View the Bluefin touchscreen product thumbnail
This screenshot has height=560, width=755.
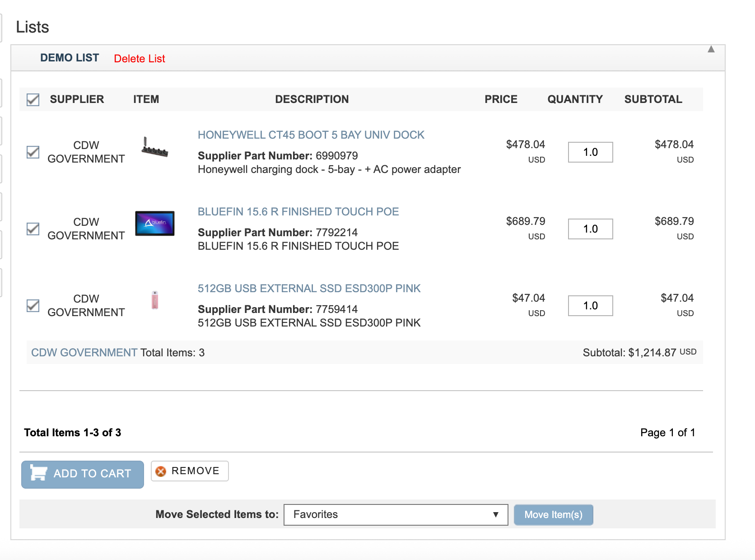click(x=155, y=223)
